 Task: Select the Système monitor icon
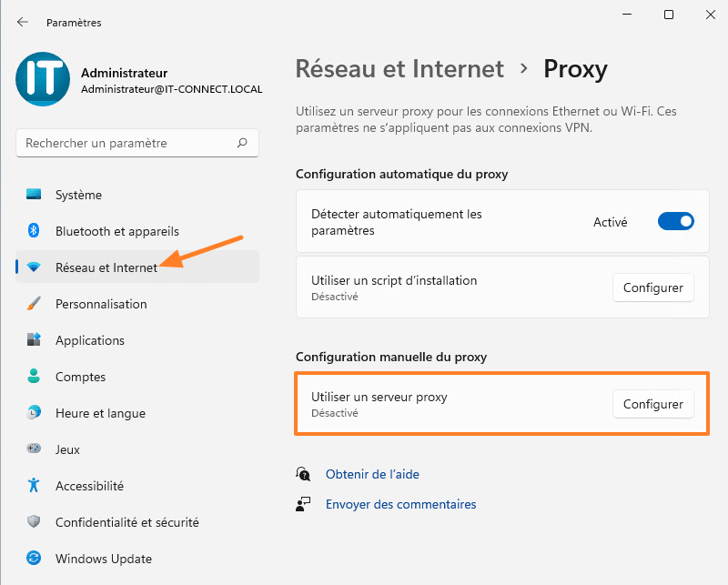(35, 195)
